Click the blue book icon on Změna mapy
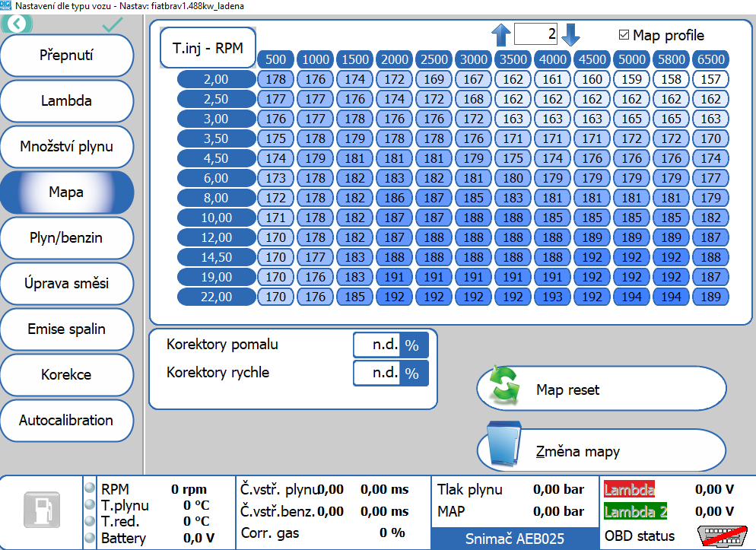Viewport: 756px width, 550px height. [504, 450]
